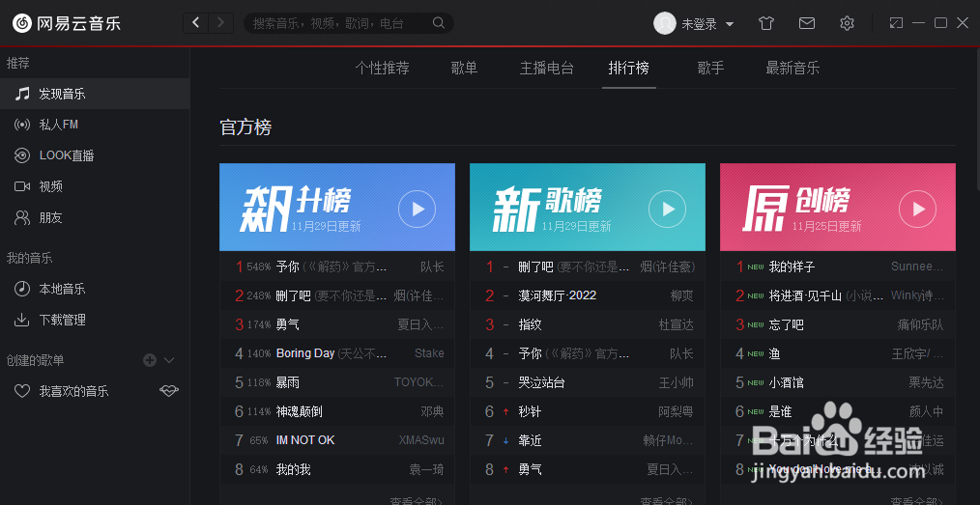Play the 飙升榜 chart
The height and width of the screenshot is (505, 980).
point(417,209)
